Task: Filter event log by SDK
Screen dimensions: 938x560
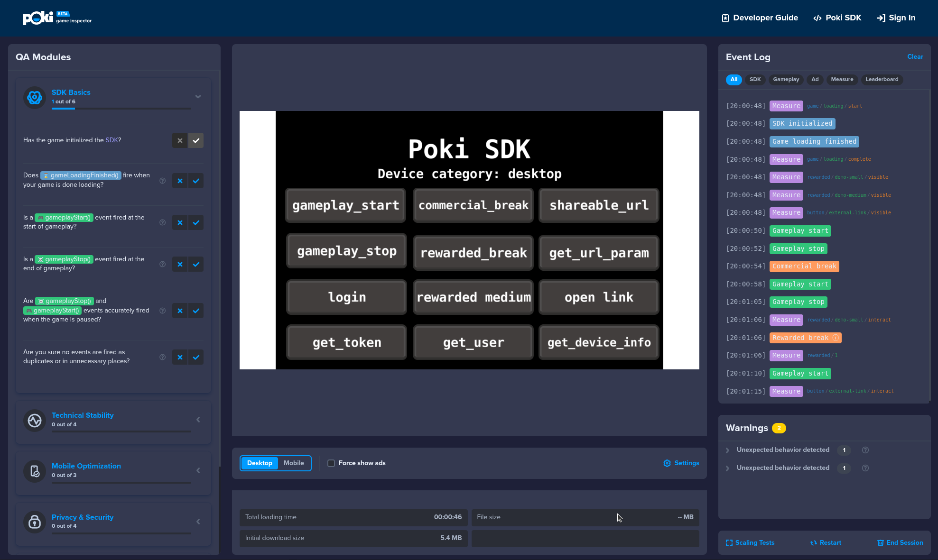Action: tap(755, 80)
